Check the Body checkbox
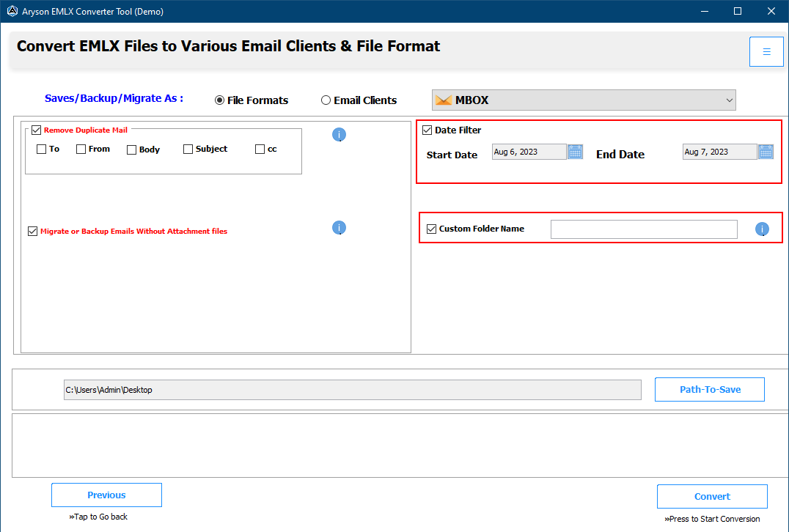 coord(132,149)
